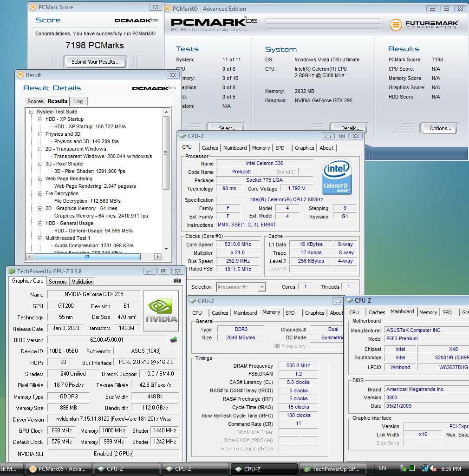Open About tab in CPU-Z CPU window
Screen dimensions: 469x476
326,148
